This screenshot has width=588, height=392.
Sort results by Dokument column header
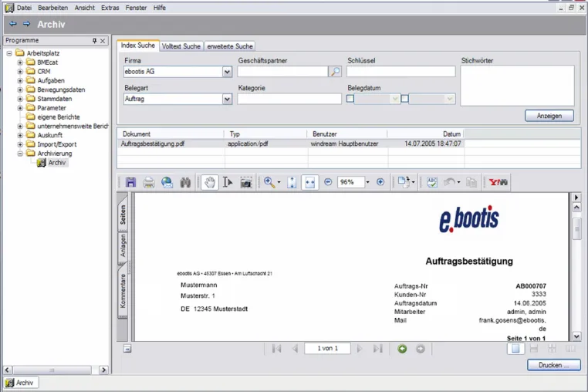(x=171, y=134)
